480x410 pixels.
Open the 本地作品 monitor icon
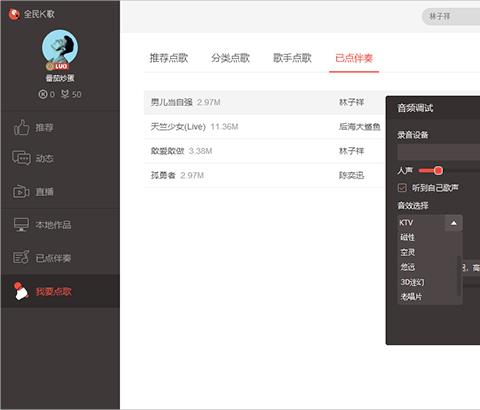point(22,225)
